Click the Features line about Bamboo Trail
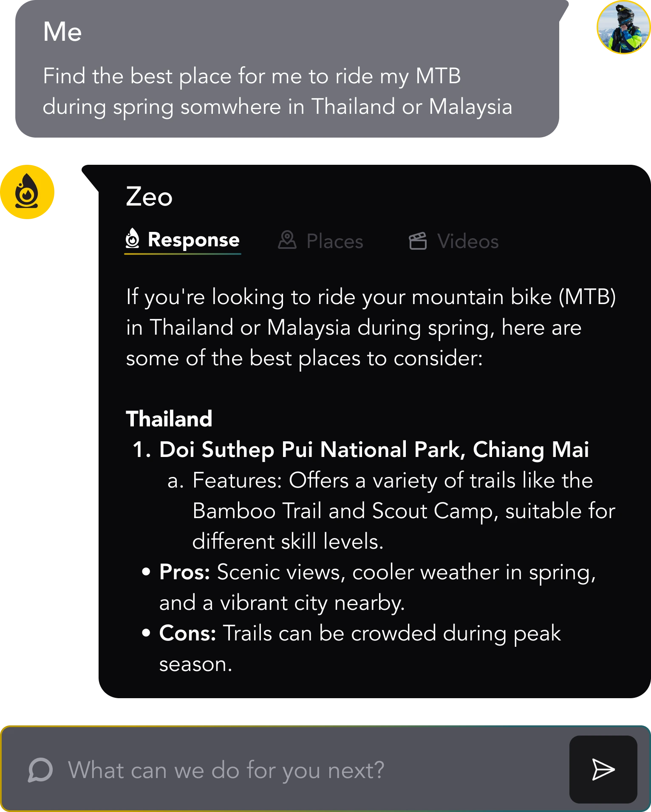 coord(392,510)
